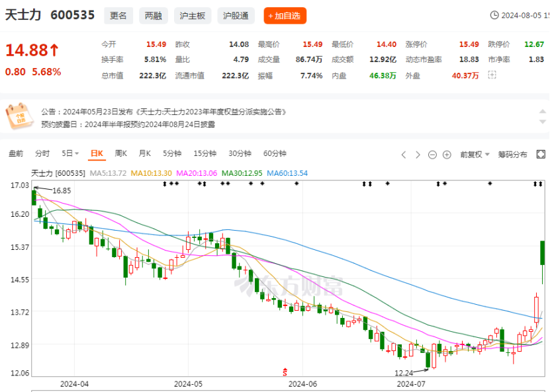Click the MA30:12.95 indicator label
Image resolution: width=550 pixels, height=392 pixels.
pyautogui.click(x=242, y=173)
